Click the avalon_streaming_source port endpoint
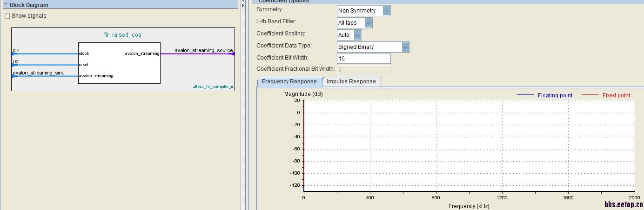The height and width of the screenshot is (210, 644). 233,54
